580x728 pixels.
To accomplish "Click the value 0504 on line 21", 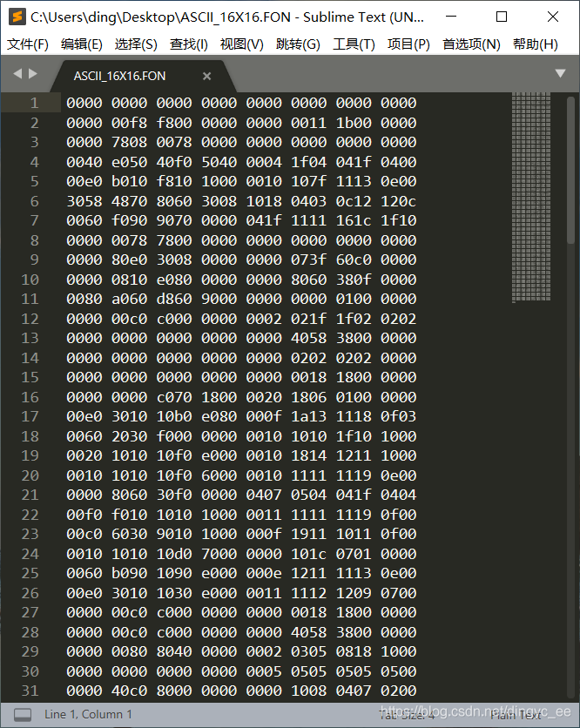I will 309,495.
